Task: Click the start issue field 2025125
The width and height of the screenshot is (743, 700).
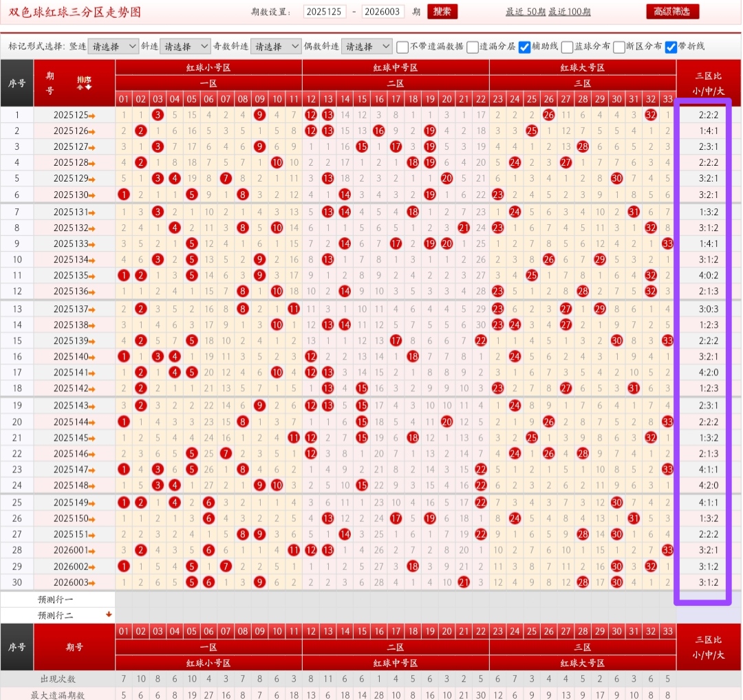Action: 324,12
